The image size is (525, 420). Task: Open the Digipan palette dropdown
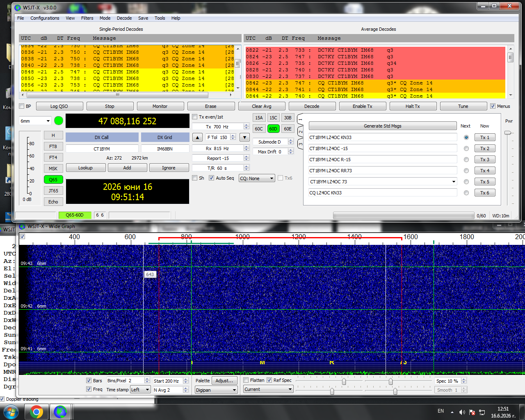(216, 390)
